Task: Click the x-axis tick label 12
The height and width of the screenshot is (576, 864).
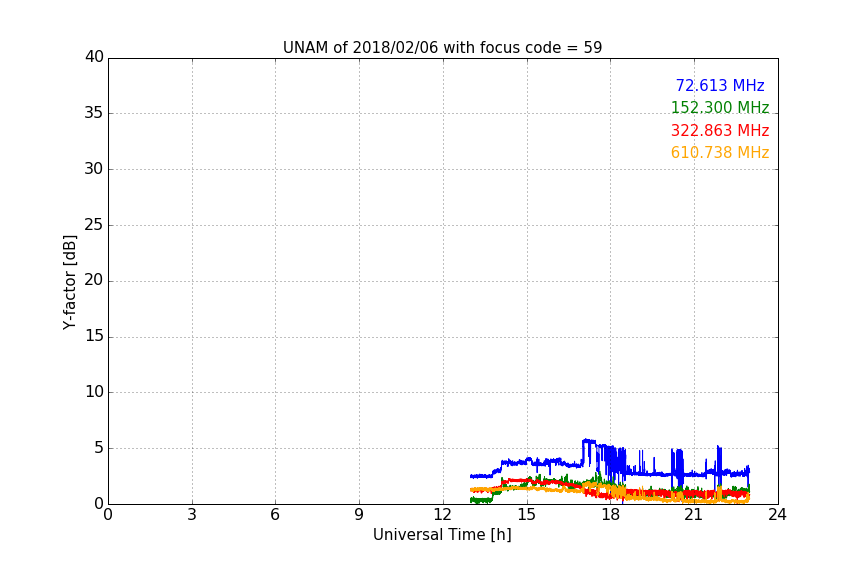Action: (442, 515)
